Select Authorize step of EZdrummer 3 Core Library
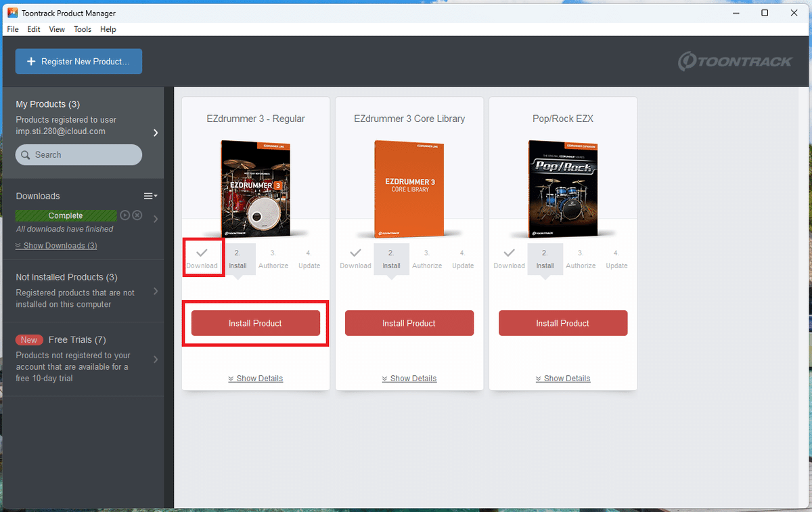The height and width of the screenshot is (512, 812). (x=427, y=258)
